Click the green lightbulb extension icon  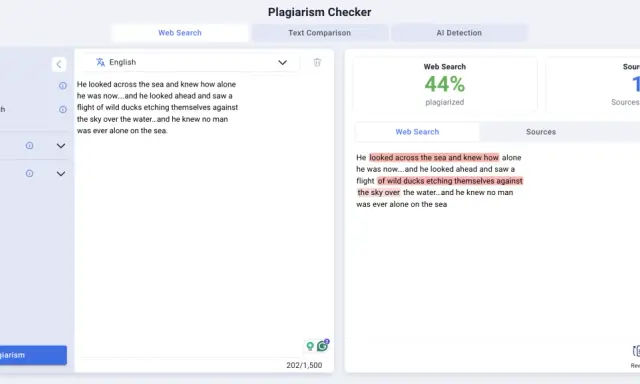[x=310, y=346]
